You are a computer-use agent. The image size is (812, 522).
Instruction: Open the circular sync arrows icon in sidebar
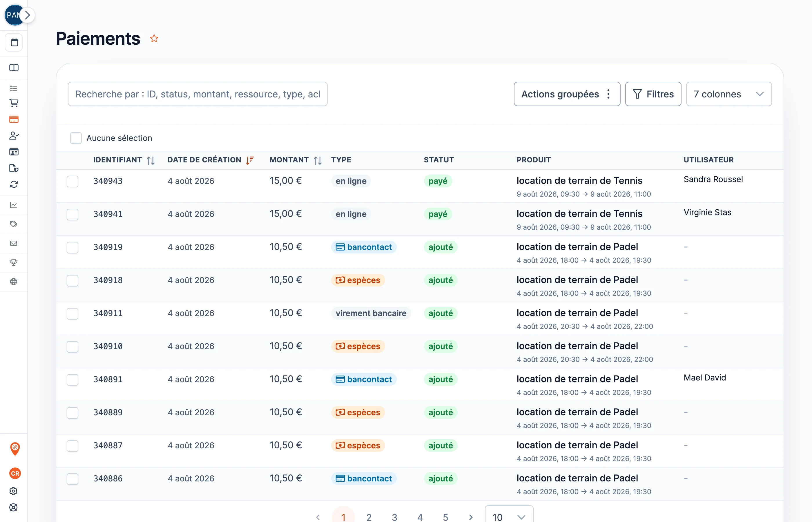[14, 184]
